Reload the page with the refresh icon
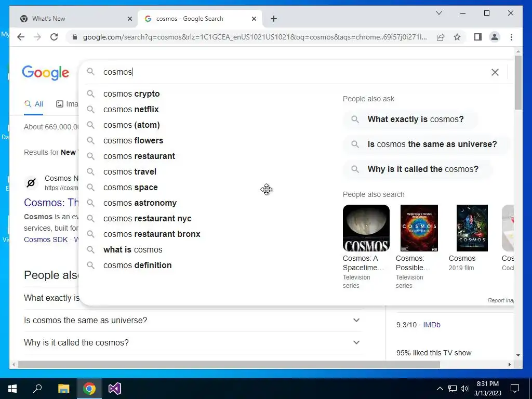532x399 pixels. point(54,37)
